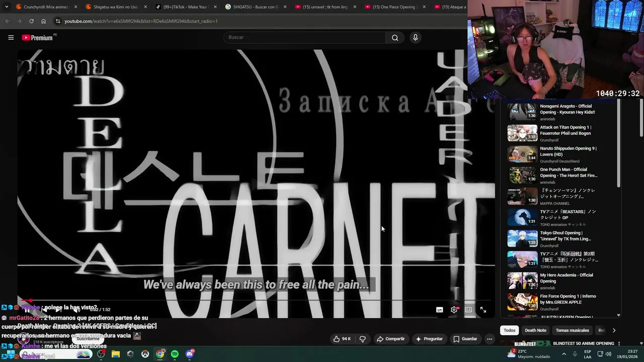Screen dimensions: 644x362
Task: Open the YouTube hamburger guide menu
Action: [11, 38]
